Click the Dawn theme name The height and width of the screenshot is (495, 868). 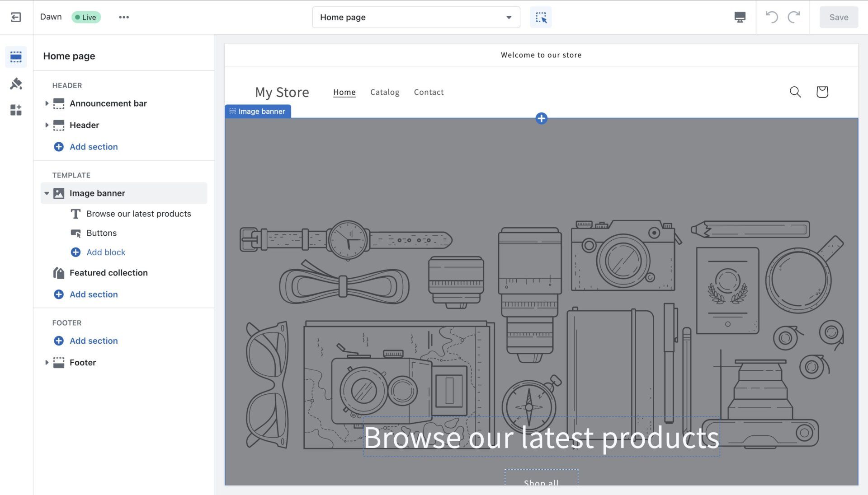click(x=51, y=17)
